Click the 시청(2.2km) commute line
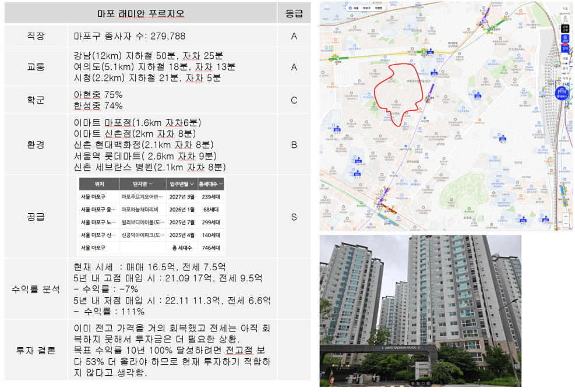 147,77
